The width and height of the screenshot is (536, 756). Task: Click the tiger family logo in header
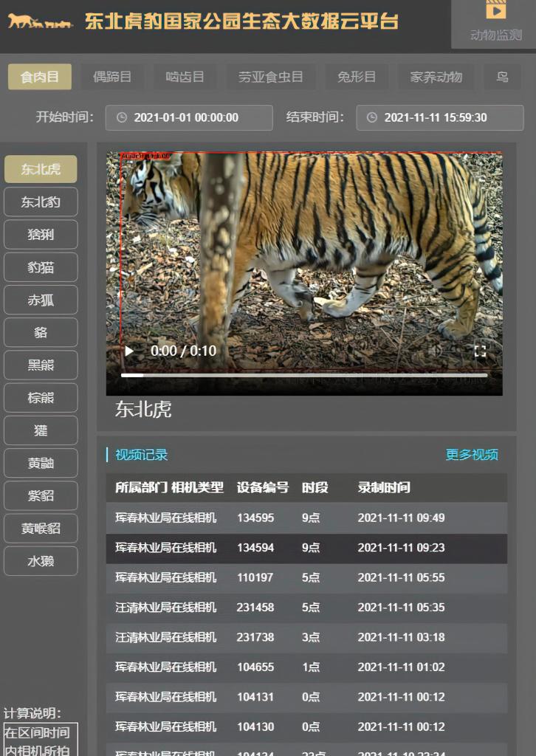(41, 21)
